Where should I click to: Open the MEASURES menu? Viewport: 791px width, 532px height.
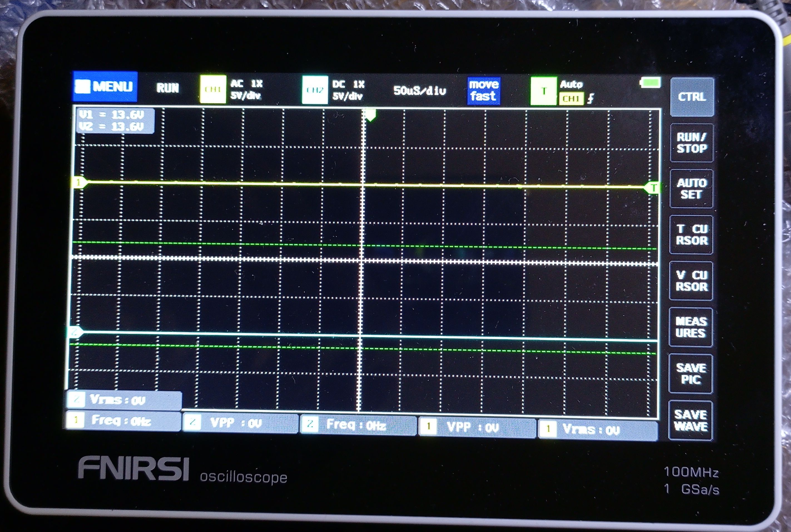point(691,327)
